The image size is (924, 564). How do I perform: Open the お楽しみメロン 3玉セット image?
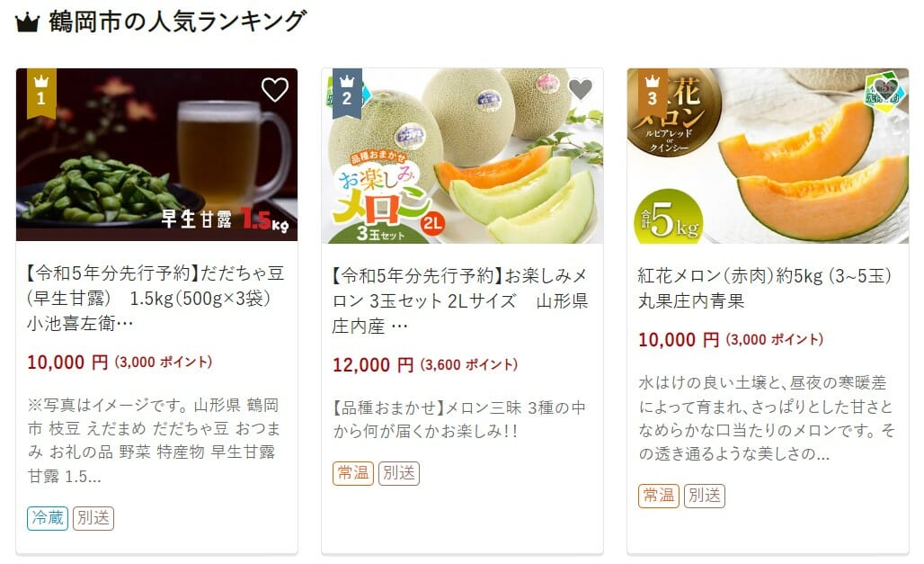(x=463, y=156)
